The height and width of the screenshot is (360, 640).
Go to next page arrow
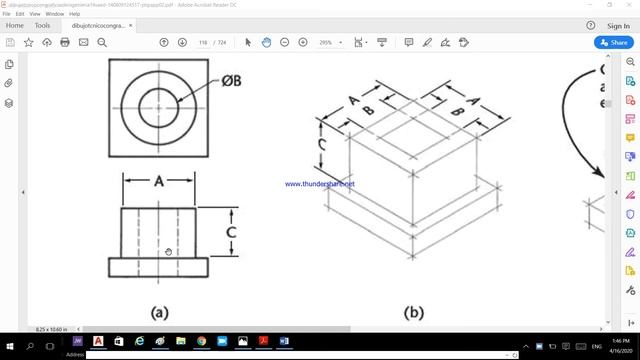coord(182,42)
